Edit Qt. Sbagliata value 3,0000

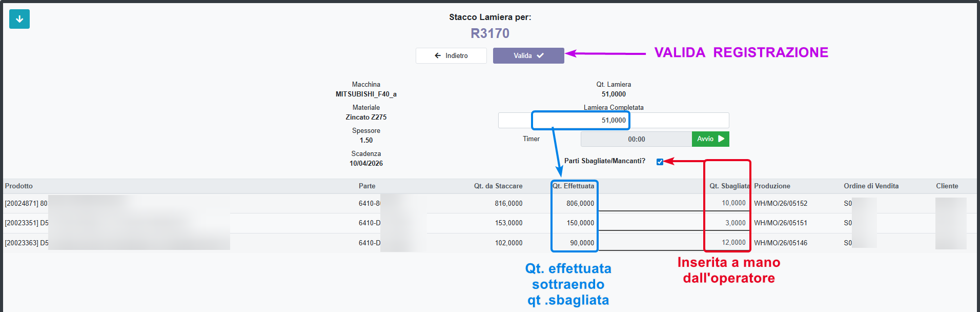tap(728, 223)
